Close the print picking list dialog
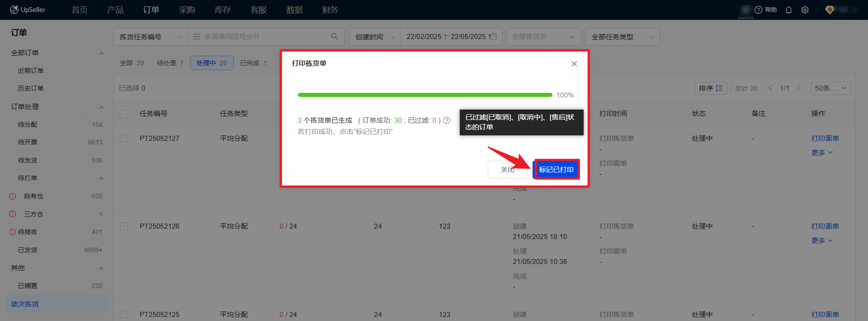The width and height of the screenshot is (868, 321). (x=574, y=64)
